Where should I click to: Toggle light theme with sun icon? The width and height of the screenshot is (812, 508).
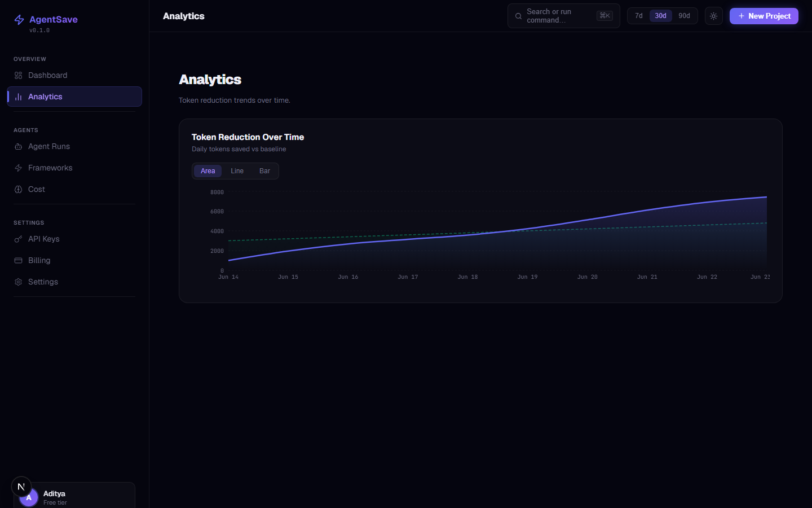point(713,16)
